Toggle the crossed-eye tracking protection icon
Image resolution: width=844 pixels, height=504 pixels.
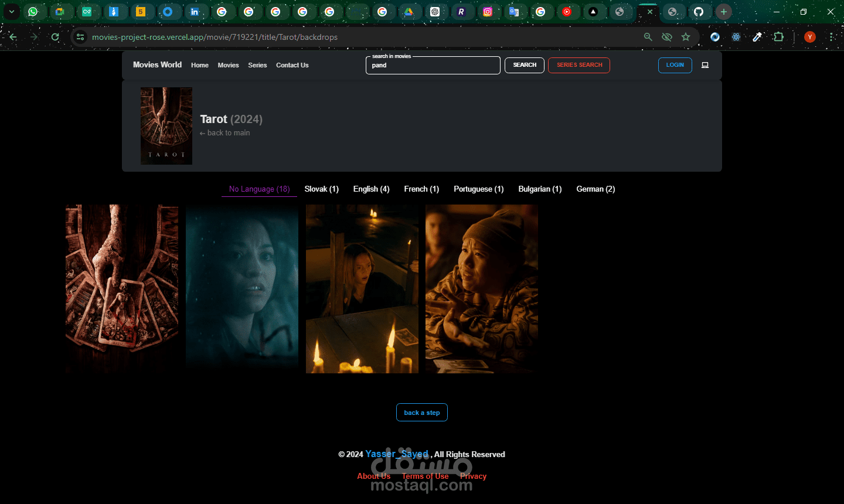[x=667, y=37]
